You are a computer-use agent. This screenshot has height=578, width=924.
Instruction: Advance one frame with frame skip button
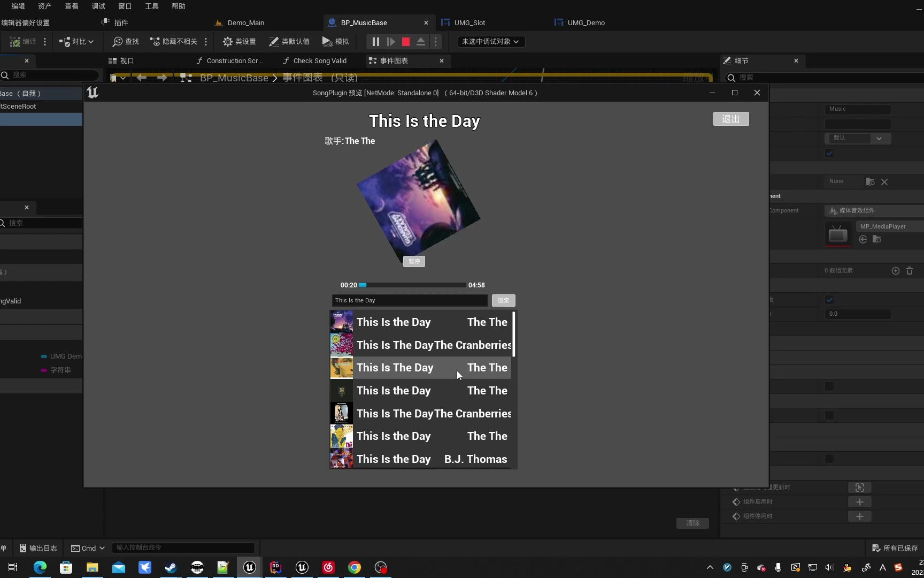click(x=391, y=42)
